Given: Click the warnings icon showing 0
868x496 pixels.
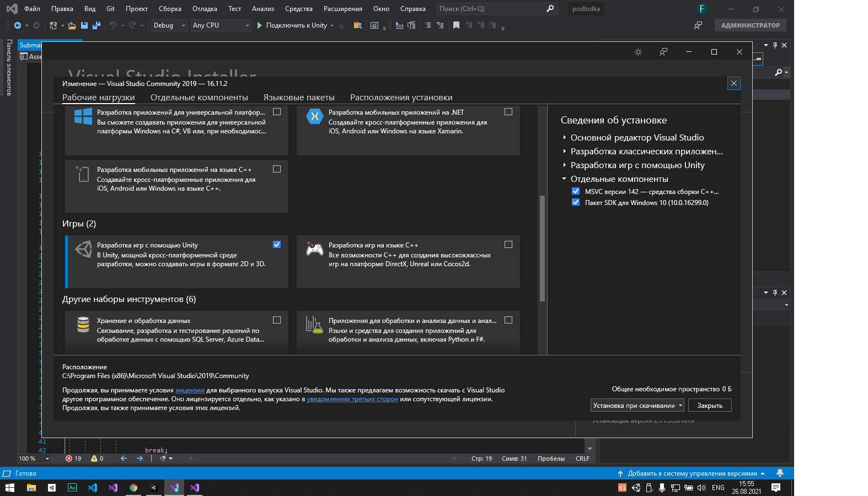Looking at the screenshot, I should tap(97, 459).
